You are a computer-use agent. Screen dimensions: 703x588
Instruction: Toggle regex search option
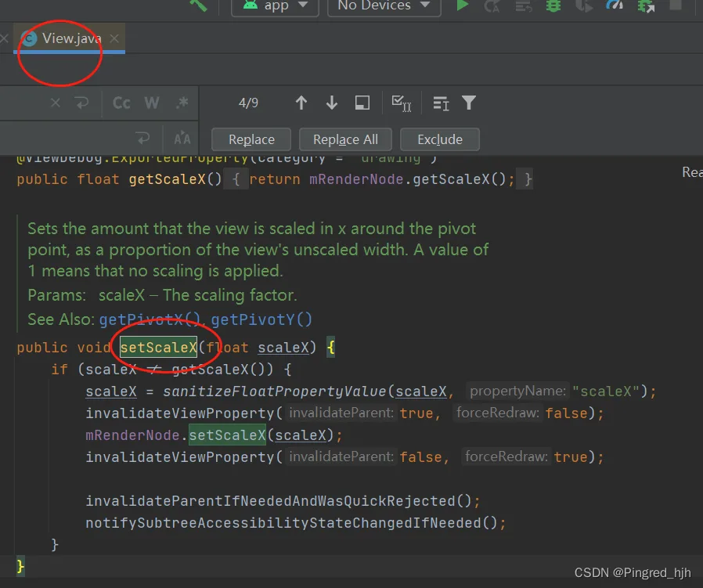(x=182, y=103)
